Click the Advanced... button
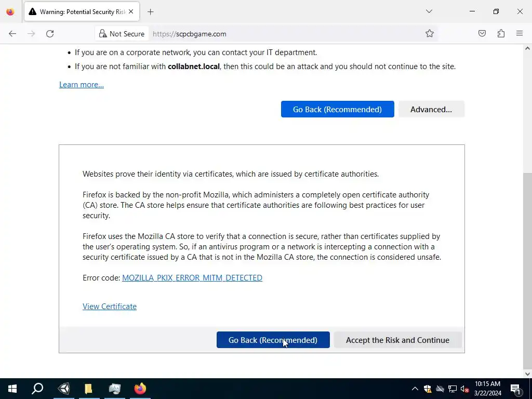Image resolution: width=532 pixels, height=399 pixels. (x=431, y=109)
